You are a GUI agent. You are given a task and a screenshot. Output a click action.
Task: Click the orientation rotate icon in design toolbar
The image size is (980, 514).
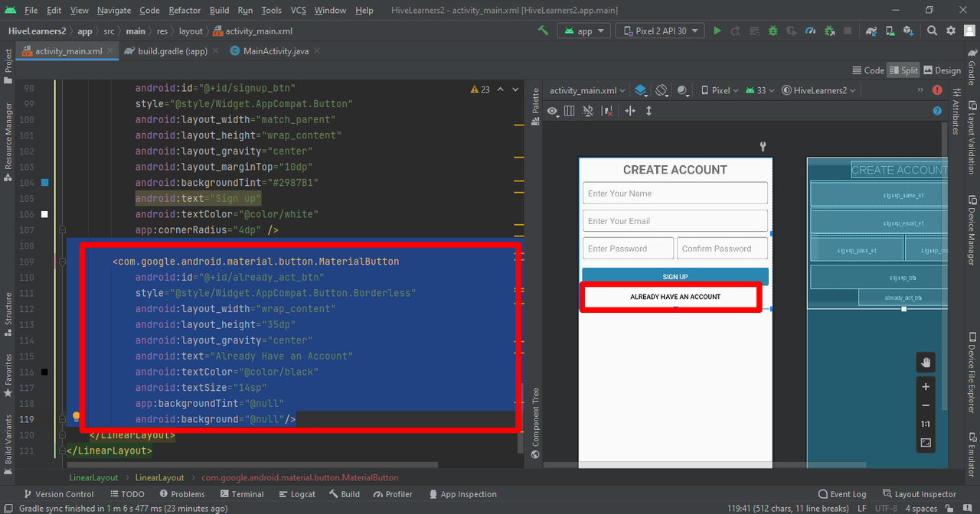click(x=661, y=90)
